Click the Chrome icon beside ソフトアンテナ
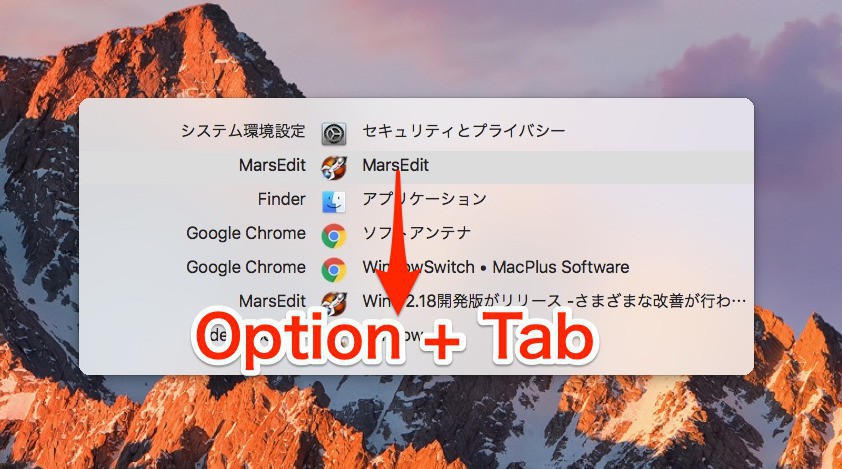Image resolution: width=842 pixels, height=469 pixels. [333, 236]
